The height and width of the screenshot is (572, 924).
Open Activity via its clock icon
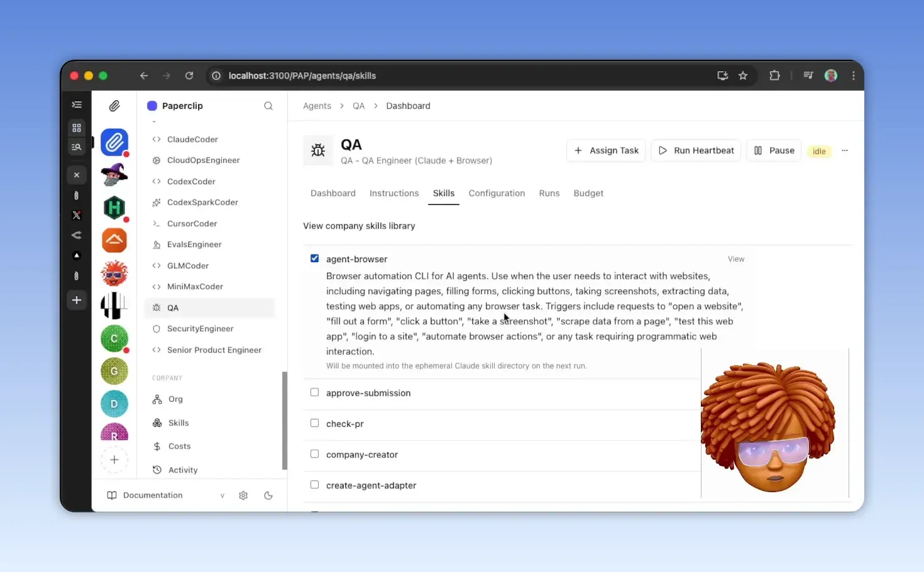tap(157, 470)
